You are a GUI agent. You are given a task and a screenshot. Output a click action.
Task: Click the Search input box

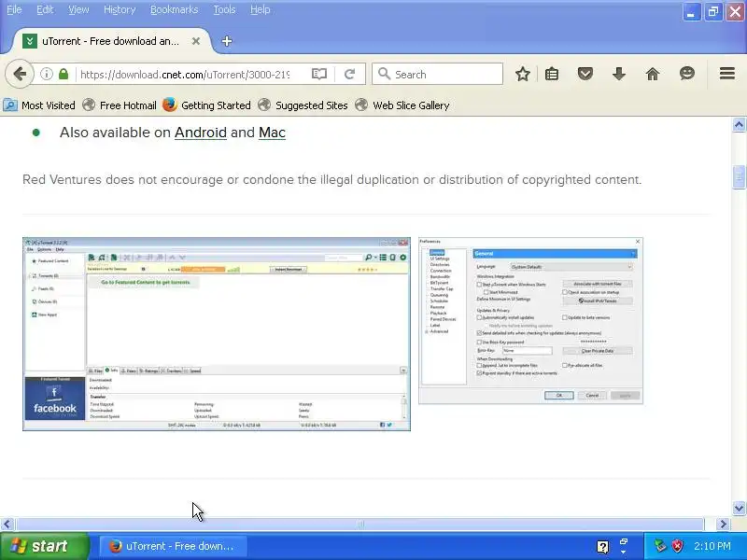(x=437, y=74)
